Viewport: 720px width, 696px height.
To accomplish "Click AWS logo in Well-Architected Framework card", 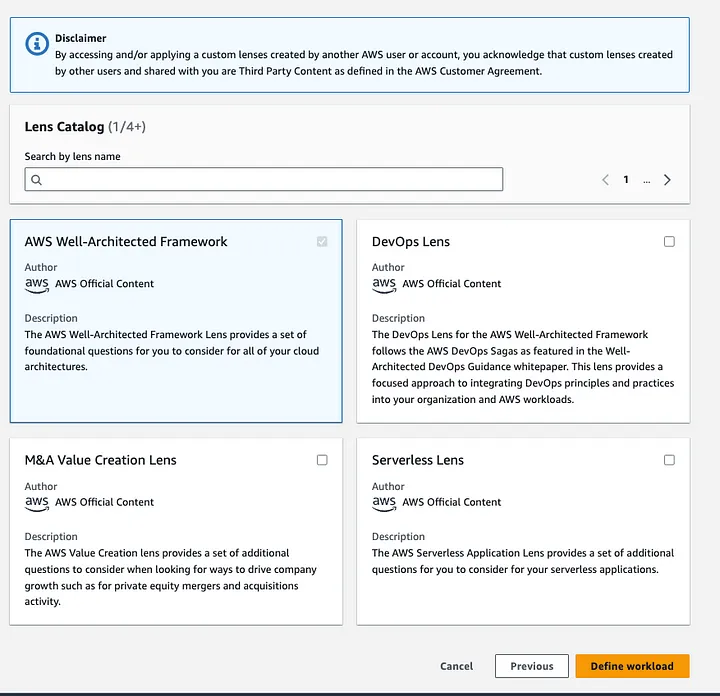I will [37, 284].
